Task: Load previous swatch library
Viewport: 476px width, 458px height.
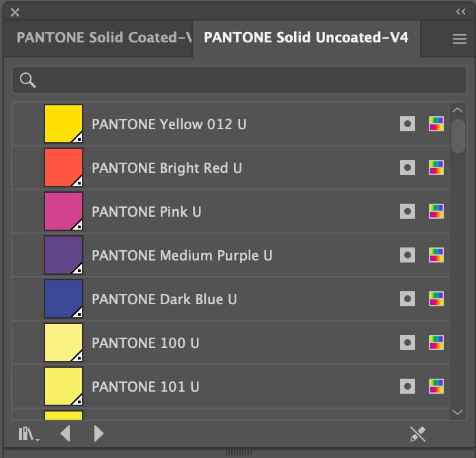Action: 66,433
